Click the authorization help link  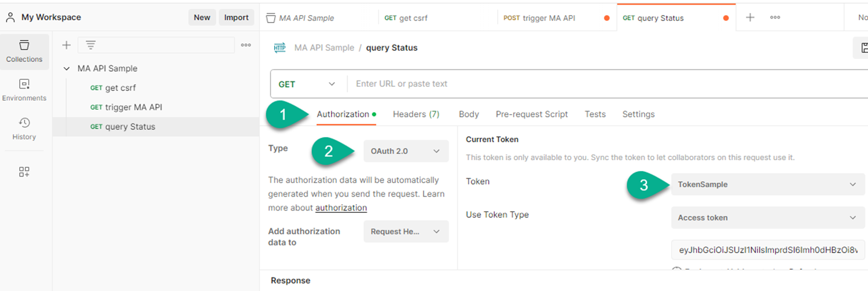[341, 208]
